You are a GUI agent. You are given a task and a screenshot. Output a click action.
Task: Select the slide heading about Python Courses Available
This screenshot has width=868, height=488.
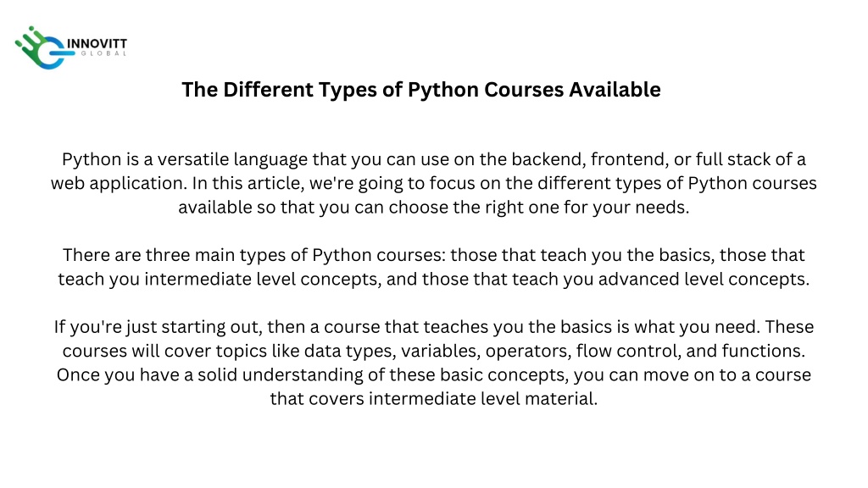pos(421,90)
